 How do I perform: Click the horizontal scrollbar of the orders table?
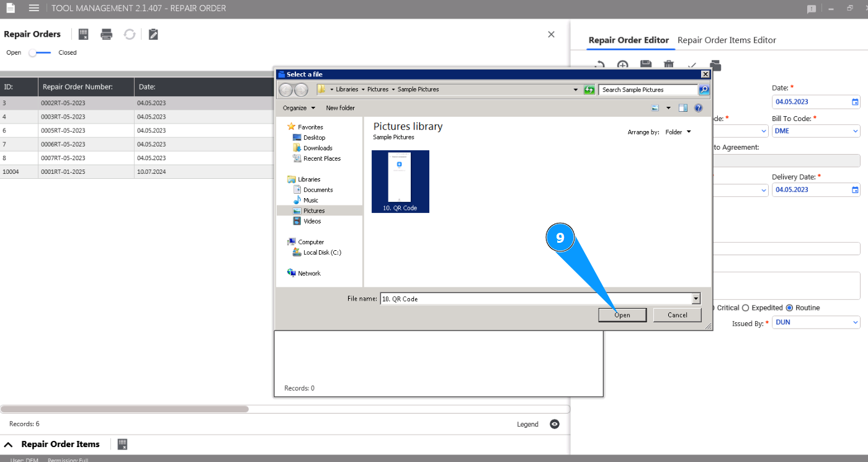[x=124, y=409]
